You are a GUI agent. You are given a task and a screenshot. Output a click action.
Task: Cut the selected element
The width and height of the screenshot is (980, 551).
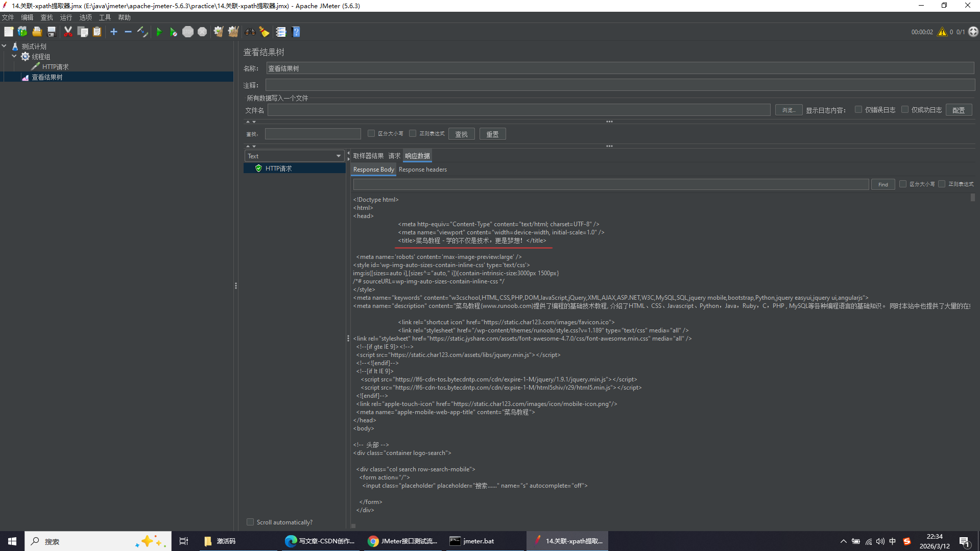(68, 32)
